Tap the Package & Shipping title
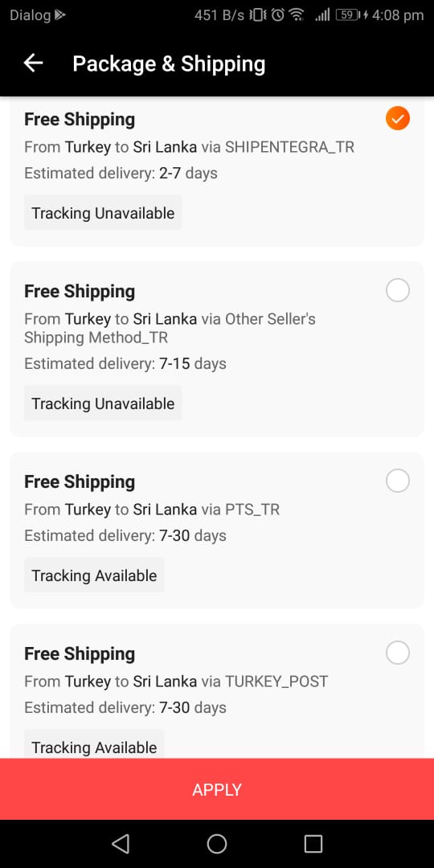434x868 pixels. coord(169,63)
